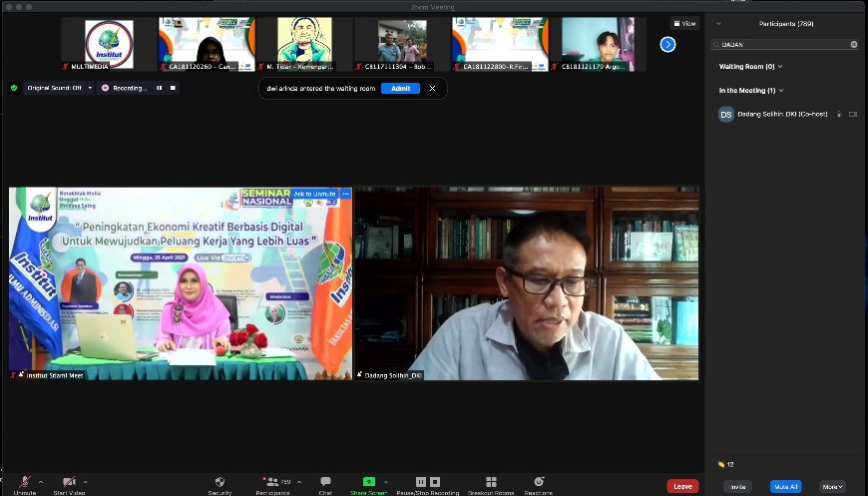The image size is (868, 496).
Task: Admit dwi arinda from the waiting room
Action: click(x=401, y=88)
